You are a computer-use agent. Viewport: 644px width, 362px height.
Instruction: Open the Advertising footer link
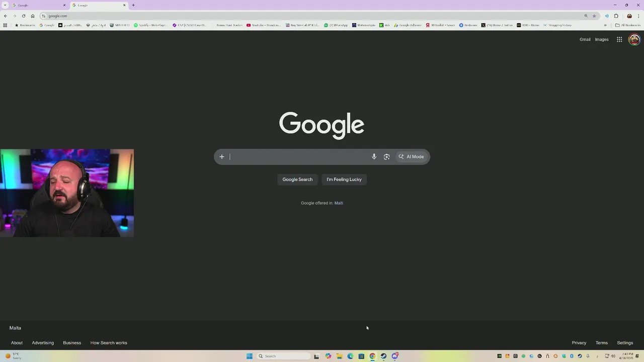pos(43,343)
